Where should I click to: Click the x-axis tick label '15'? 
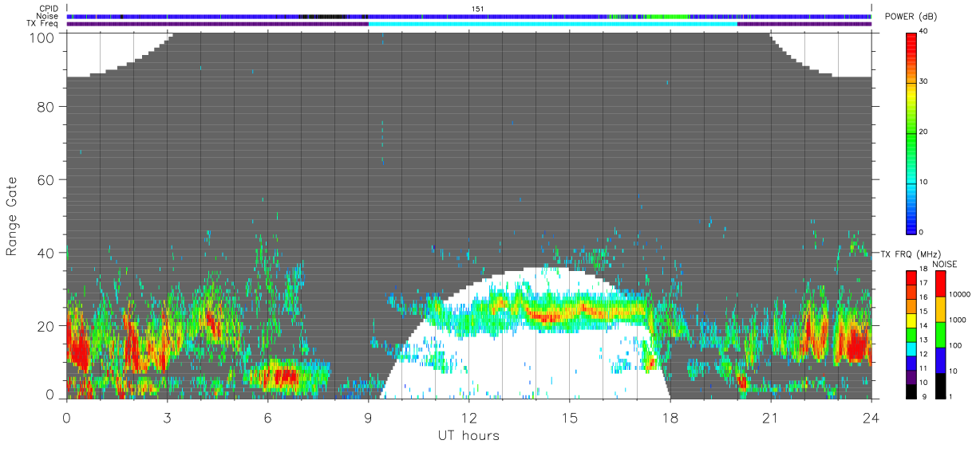[x=570, y=418]
